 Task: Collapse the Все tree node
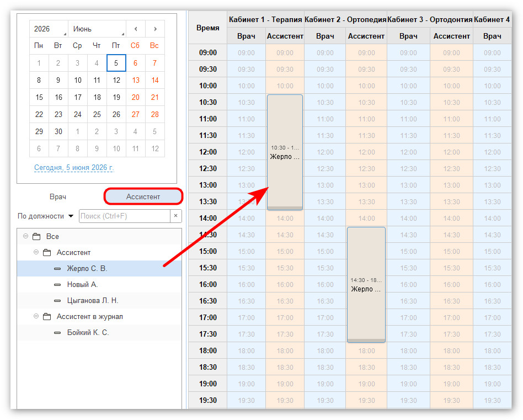tap(26, 236)
